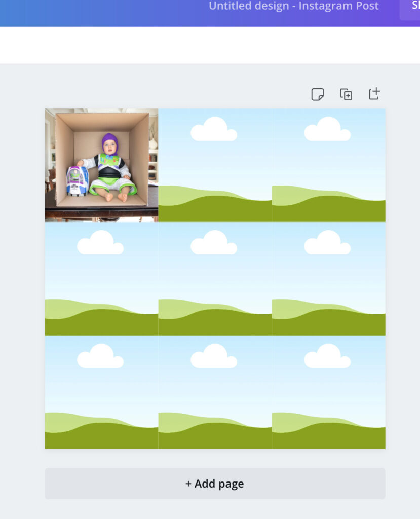Select the baby in cardboard box photo
420x519 pixels.
coord(102,165)
